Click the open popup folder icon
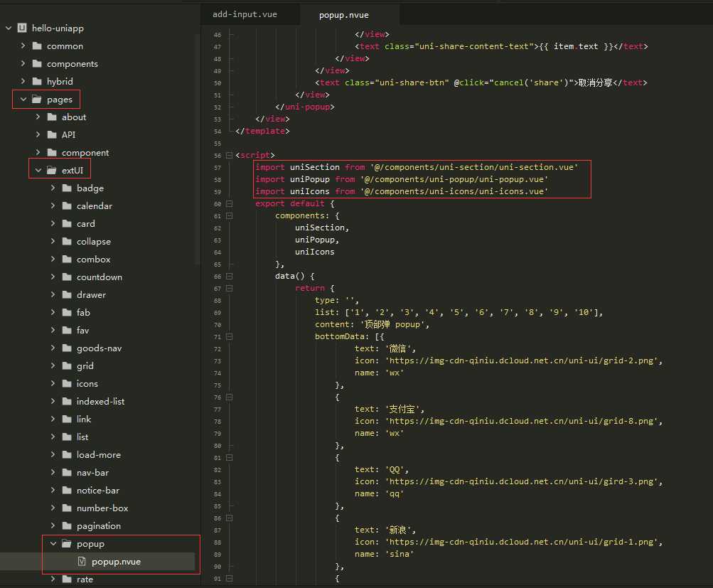The width and height of the screenshot is (713, 588). tap(67, 543)
